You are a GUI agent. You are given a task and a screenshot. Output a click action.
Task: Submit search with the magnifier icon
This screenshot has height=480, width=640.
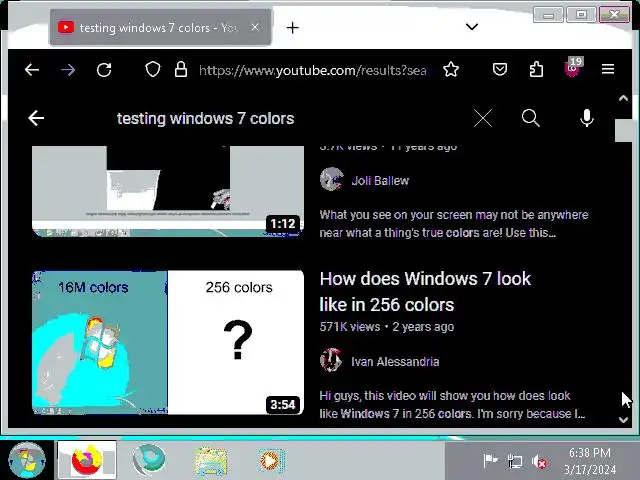(x=531, y=118)
